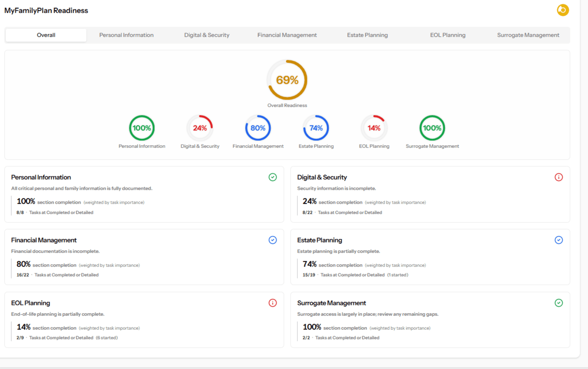Screen dimensions: 588x369
Task: Click the '2/2' tasks count
Action: 306,338
